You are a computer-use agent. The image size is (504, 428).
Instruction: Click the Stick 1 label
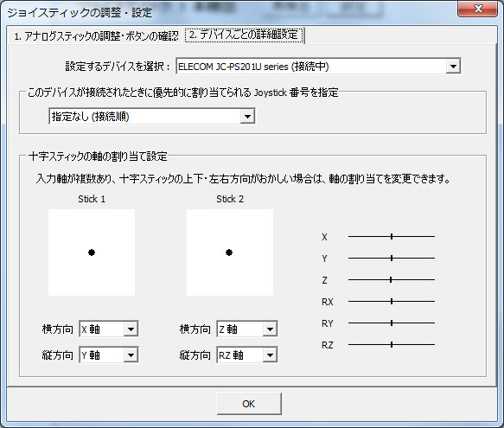(x=92, y=199)
